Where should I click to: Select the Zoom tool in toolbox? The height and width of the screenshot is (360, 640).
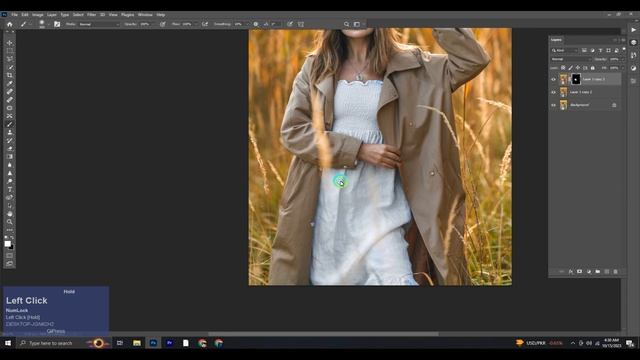coord(9,222)
